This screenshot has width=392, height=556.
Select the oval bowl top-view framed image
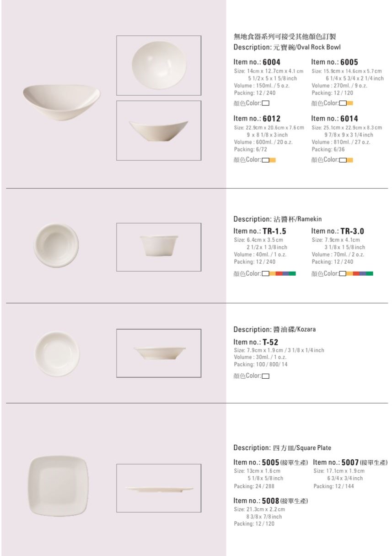(x=159, y=65)
